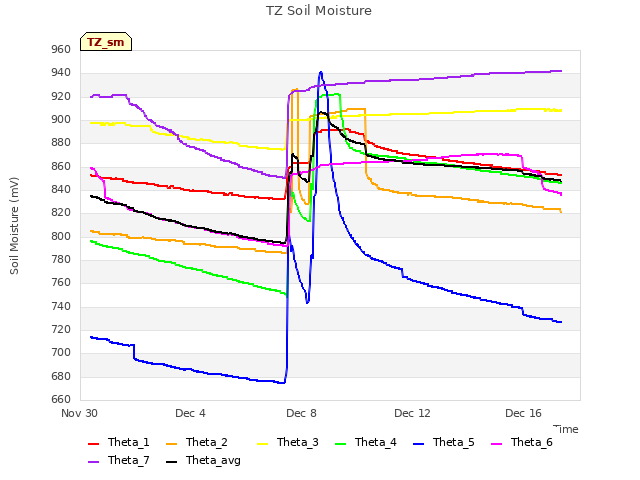Click the 900 y-axis tick label

(x=61, y=120)
